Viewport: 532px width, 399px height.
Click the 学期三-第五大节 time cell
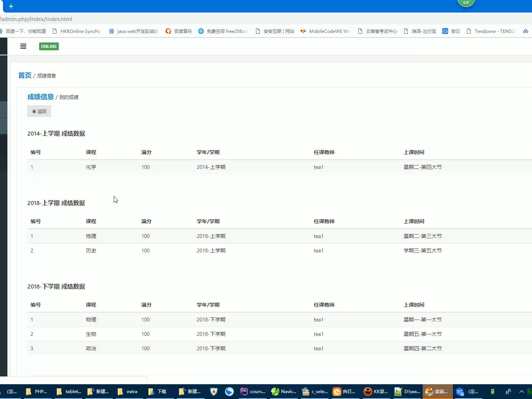(423, 250)
